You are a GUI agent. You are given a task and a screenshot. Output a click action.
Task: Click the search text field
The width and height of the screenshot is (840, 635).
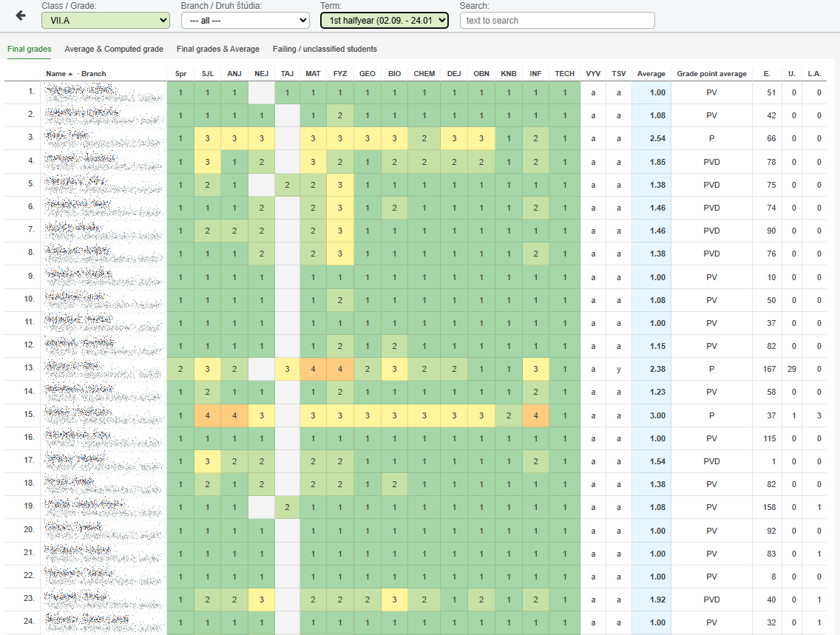coord(557,21)
